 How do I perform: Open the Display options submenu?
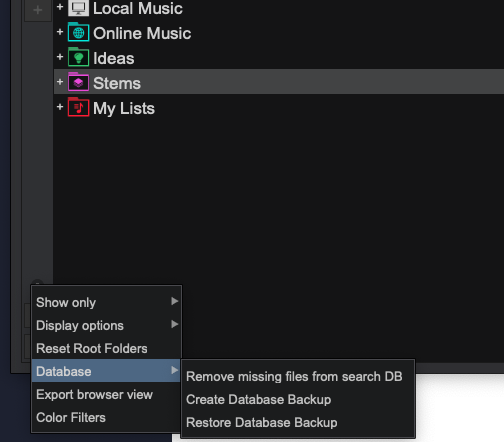point(106,325)
